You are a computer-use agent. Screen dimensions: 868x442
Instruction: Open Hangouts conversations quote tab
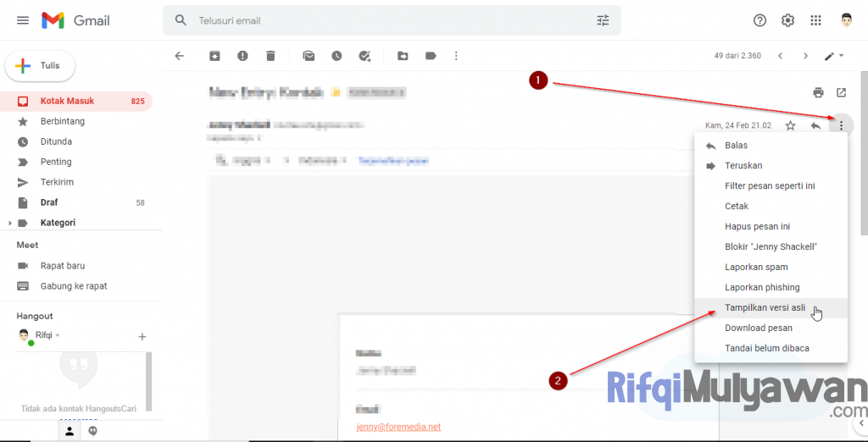93,432
